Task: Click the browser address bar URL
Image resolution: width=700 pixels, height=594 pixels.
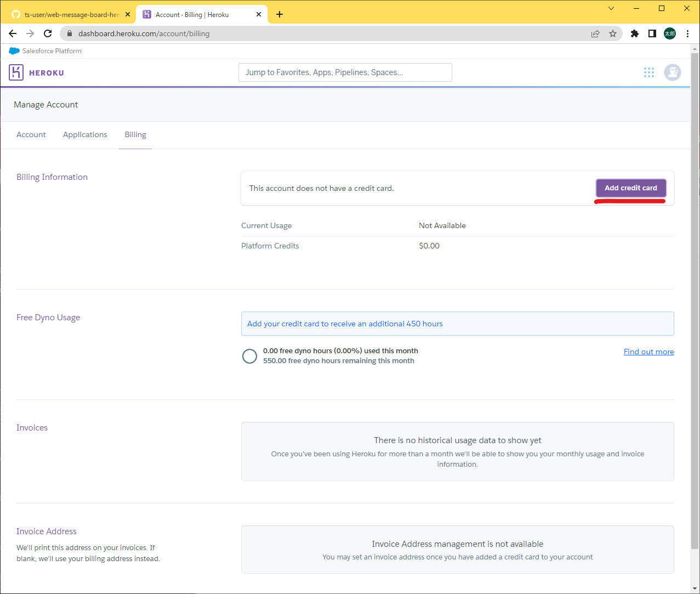Action: (x=144, y=33)
